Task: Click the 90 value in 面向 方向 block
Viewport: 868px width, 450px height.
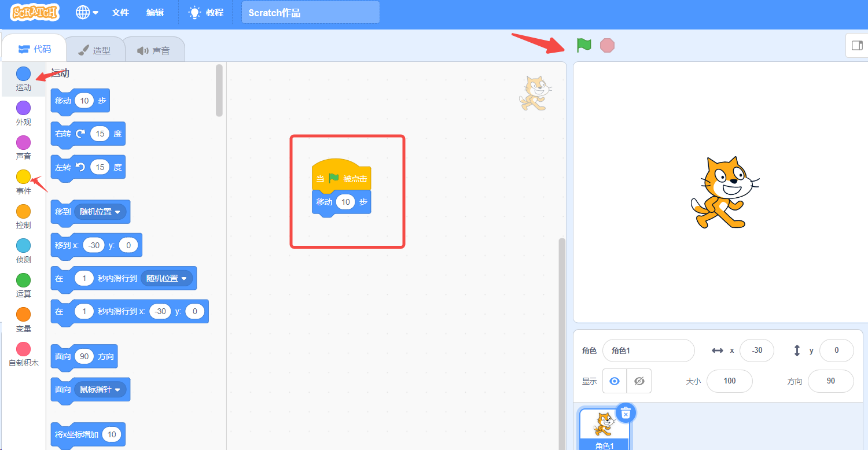Action: [x=84, y=356]
